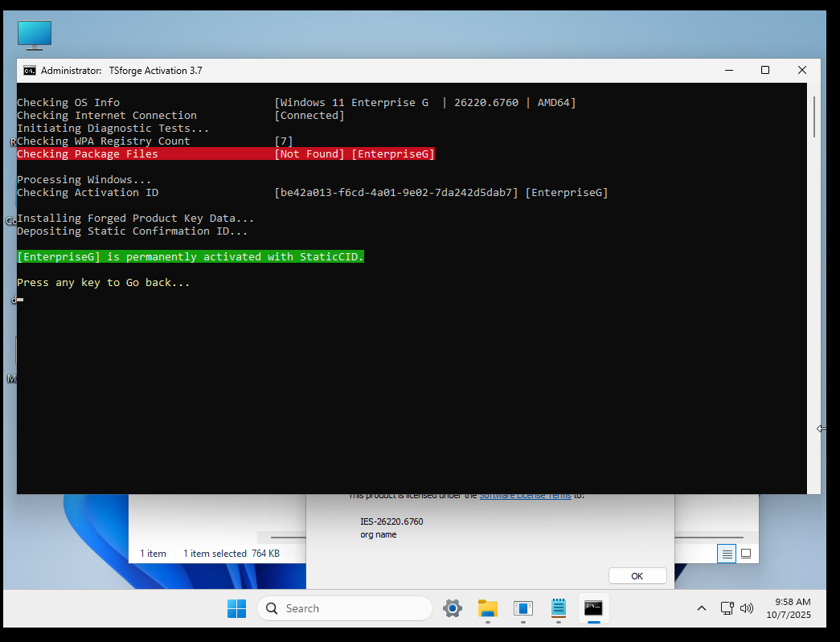Click 'org name' in About Windows dialog
840x642 pixels.
[379, 534]
